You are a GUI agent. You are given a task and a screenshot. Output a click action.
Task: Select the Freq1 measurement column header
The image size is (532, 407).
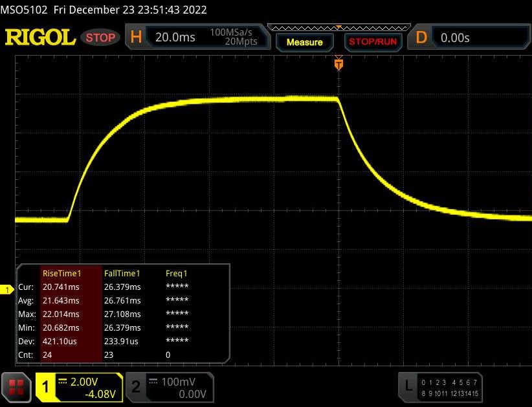[176, 273]
